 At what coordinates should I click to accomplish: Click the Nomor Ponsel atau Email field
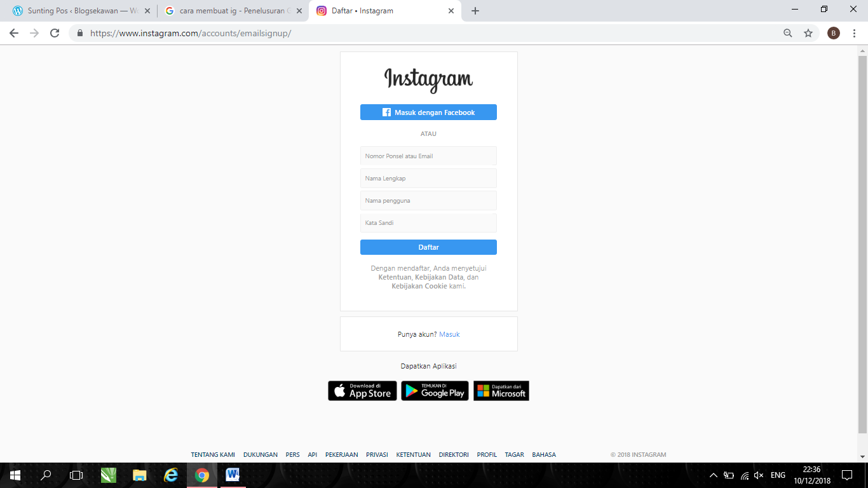tap(428, 156)
